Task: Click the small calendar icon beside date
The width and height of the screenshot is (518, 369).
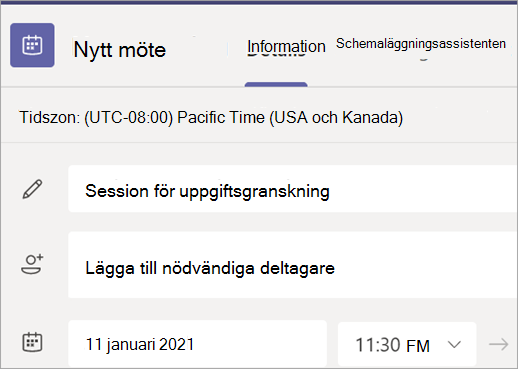Action: [x=32, y=342]
